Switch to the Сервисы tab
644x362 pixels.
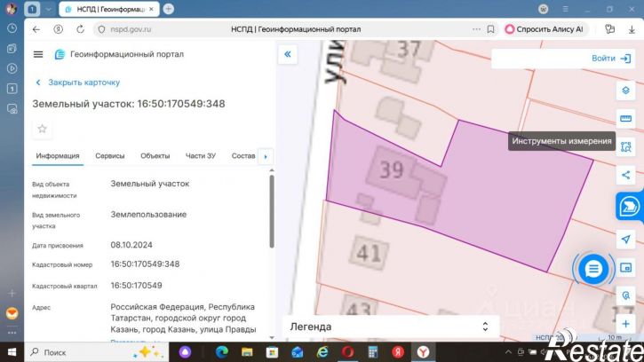tap(109, 156)
